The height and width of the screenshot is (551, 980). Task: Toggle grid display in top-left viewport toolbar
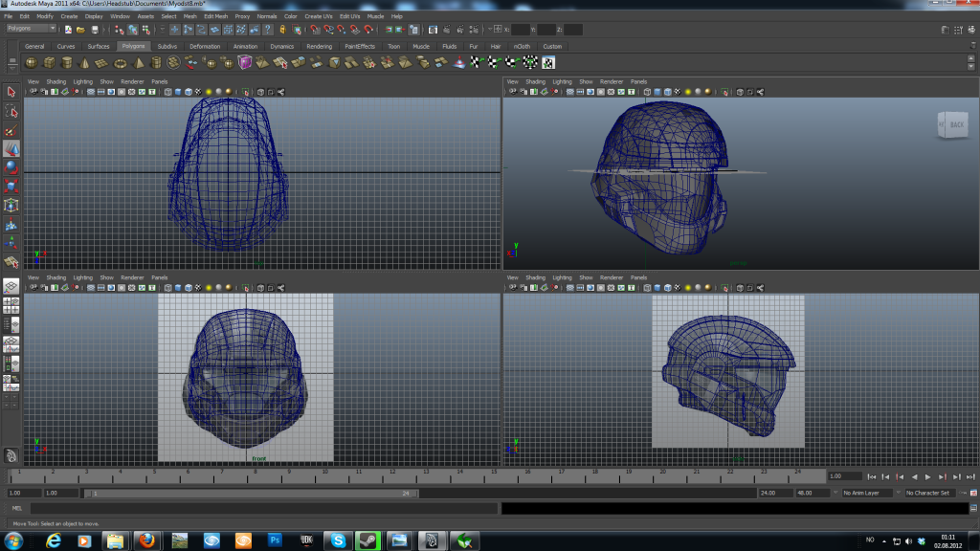click(91, 92)
